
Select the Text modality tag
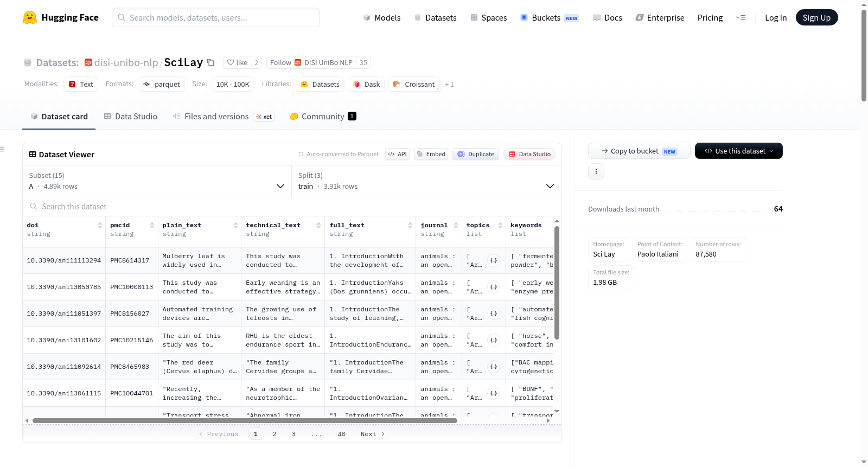tap(81, 84)
